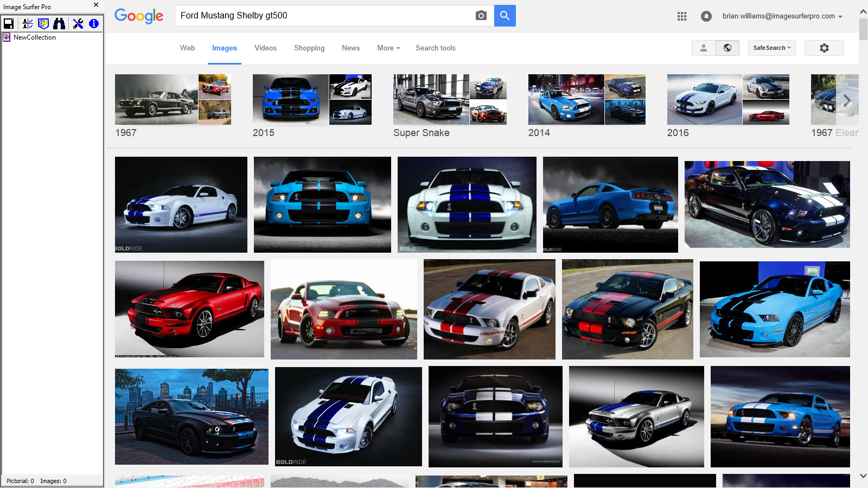868x488 pixels.
Task: Open the gear settings button
Action: pos(824,48)
